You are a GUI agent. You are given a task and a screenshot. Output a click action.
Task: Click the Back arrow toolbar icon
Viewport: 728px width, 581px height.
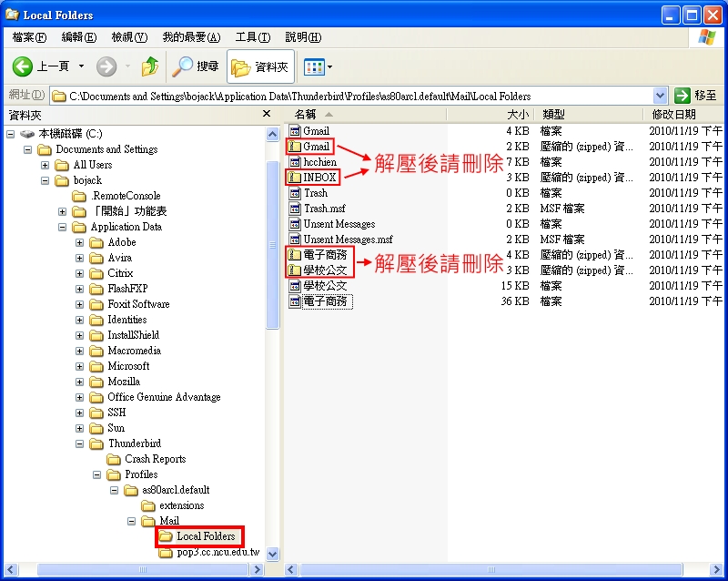coord(23,66)
